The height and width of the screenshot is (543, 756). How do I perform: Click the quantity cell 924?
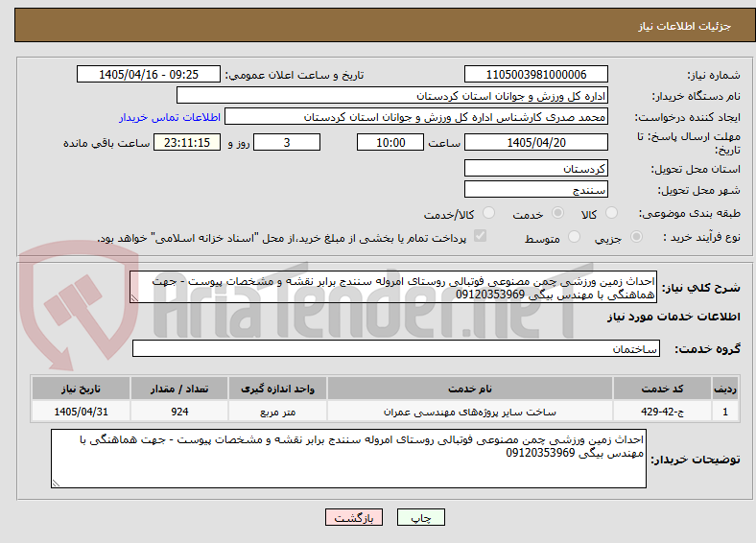[x=179, y=412]
